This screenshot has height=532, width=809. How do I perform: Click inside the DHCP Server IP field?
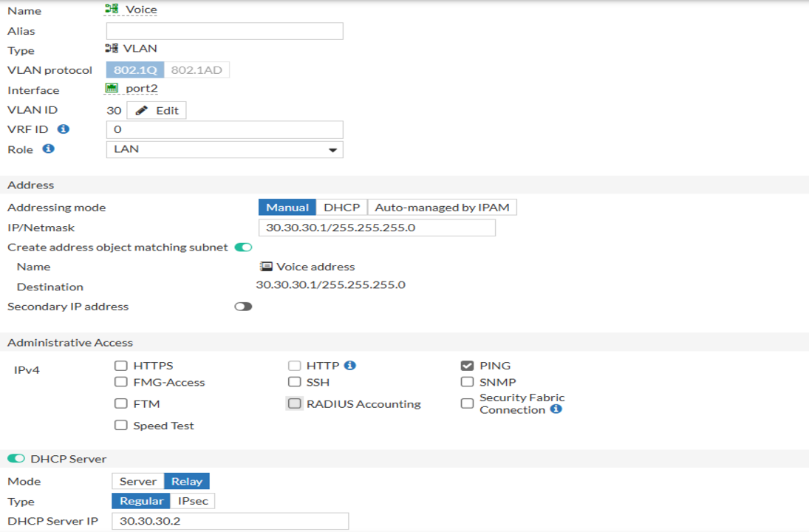[229, 520]
